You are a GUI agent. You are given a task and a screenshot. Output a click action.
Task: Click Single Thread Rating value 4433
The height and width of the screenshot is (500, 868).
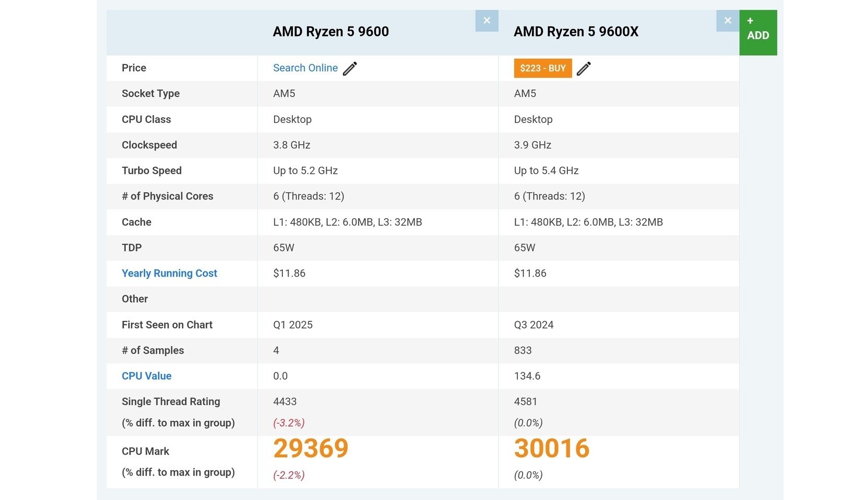285,402
